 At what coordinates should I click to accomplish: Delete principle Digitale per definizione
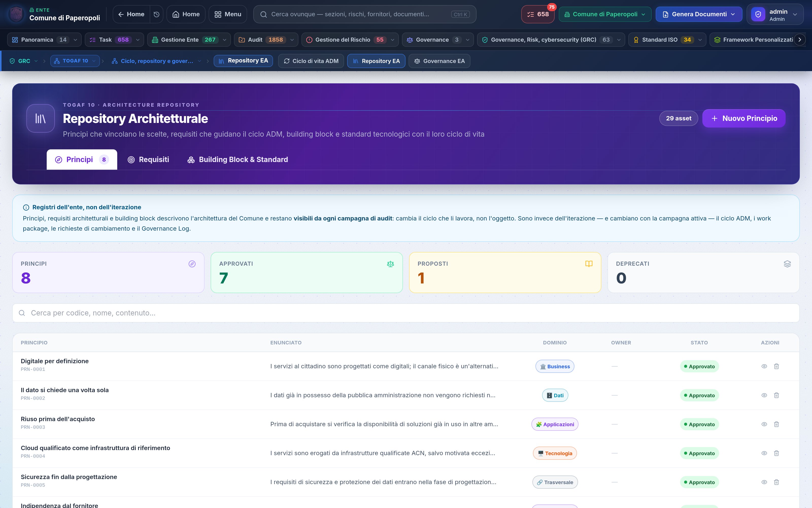pos(776,366)
